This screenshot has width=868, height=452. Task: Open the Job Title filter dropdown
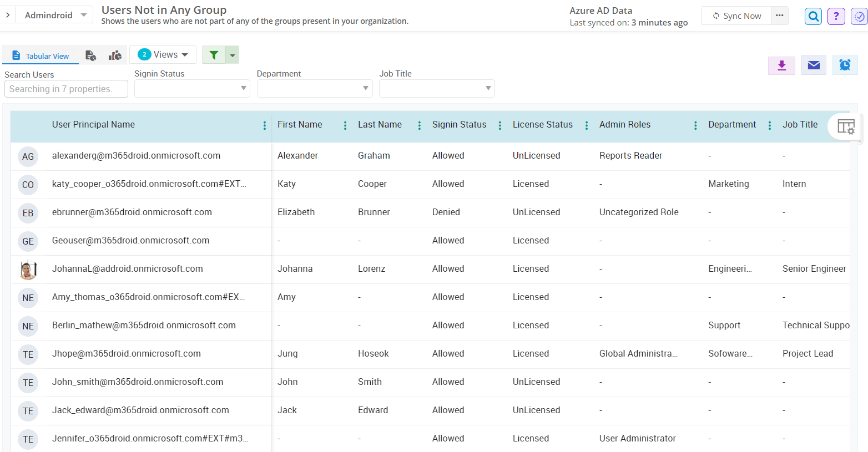436,88
